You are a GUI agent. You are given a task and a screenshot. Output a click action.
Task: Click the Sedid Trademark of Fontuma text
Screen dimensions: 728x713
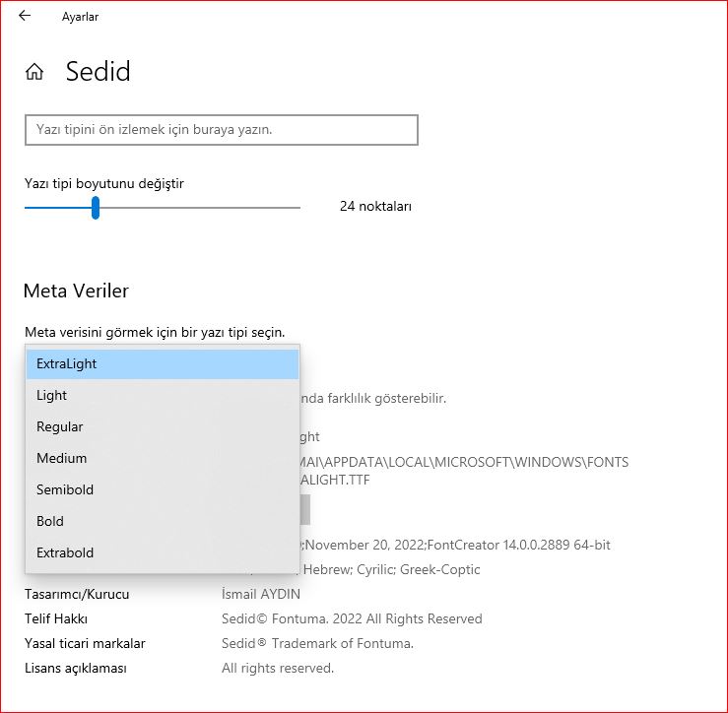(x=317, y=643)
